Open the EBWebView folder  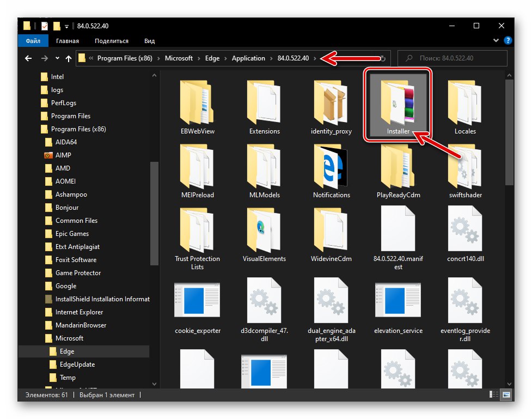click(198, 107)
